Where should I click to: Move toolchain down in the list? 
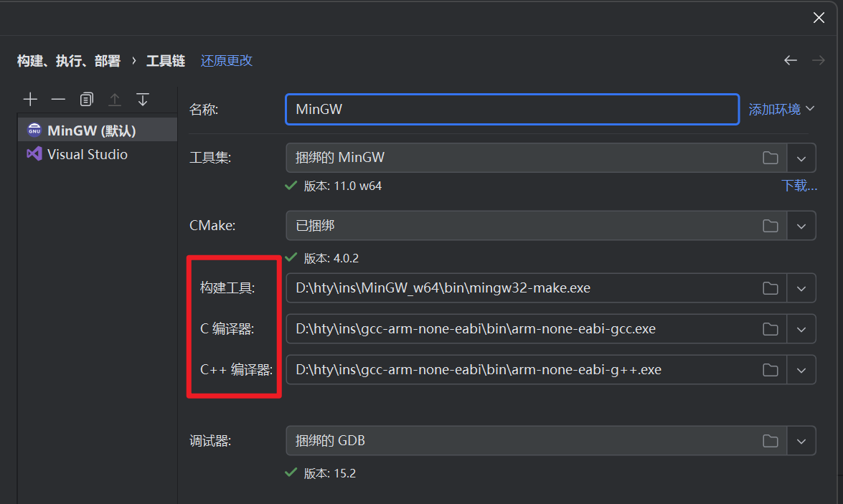(x=143, y=100)
